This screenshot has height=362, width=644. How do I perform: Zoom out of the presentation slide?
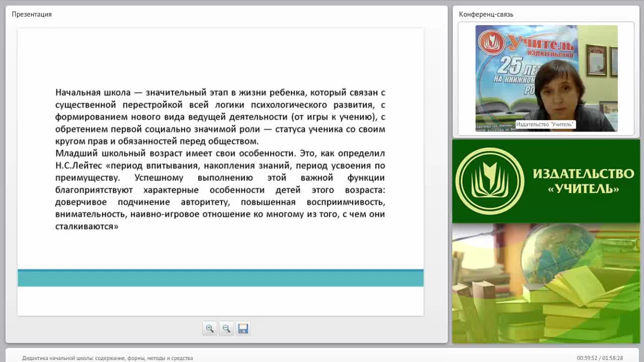pyautogui.click(x=226, y=328)
